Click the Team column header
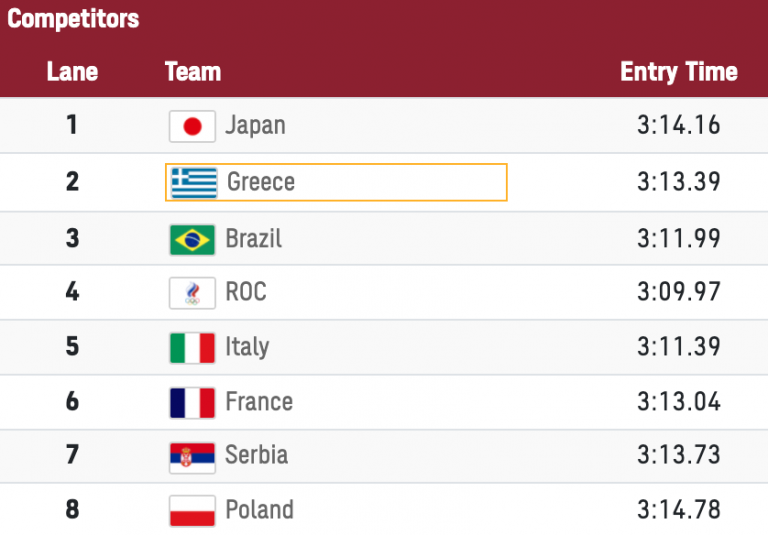The width and height of the screenshot is (768, 535). [x=193, y=72]
